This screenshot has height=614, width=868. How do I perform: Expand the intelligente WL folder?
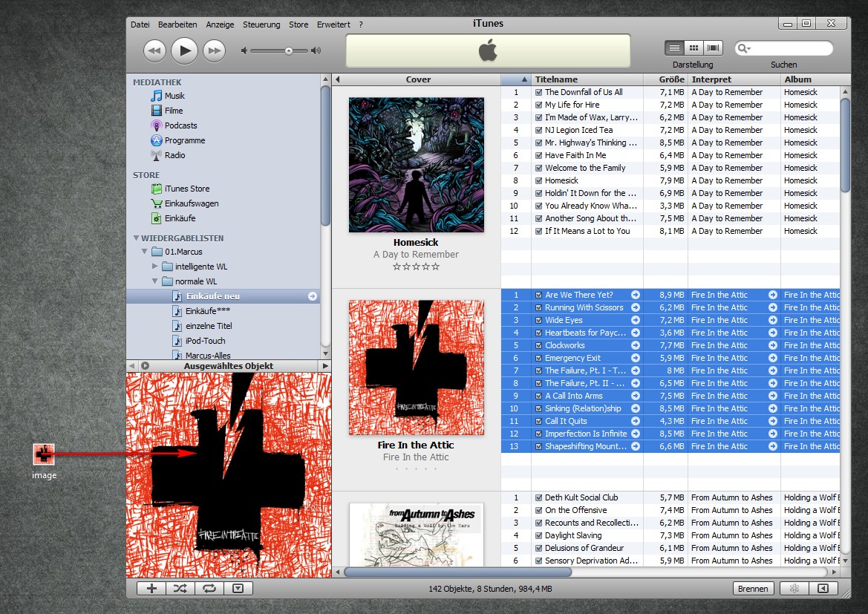pyautogui.click(x=155, y=267)
